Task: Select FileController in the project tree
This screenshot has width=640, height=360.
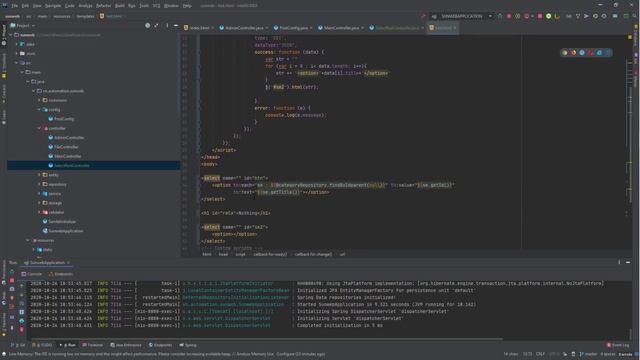Action: pos(66,147)
